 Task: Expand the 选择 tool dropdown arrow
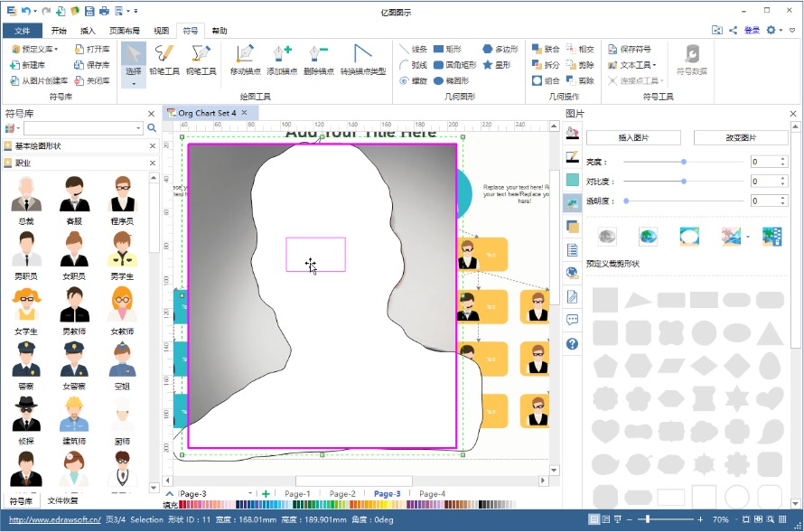(x=134, y=83)
